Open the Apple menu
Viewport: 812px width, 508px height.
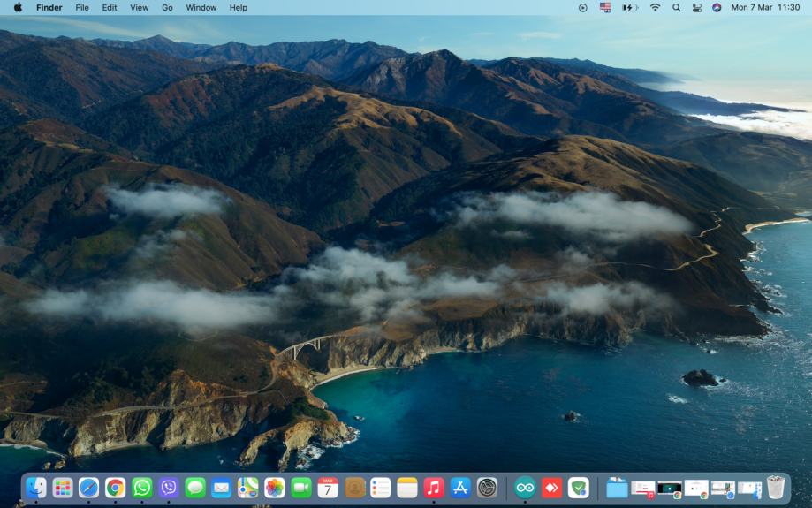pyautogui.click(x=18, y=7)
